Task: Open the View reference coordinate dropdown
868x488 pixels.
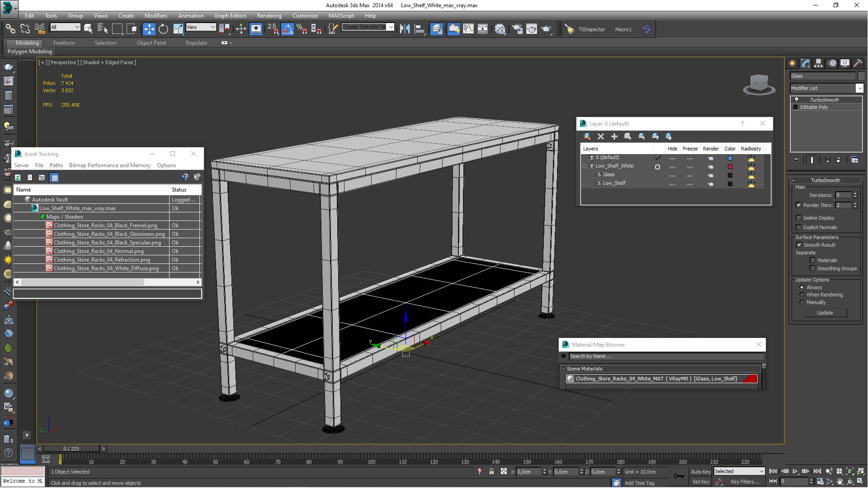Action: 201,27
